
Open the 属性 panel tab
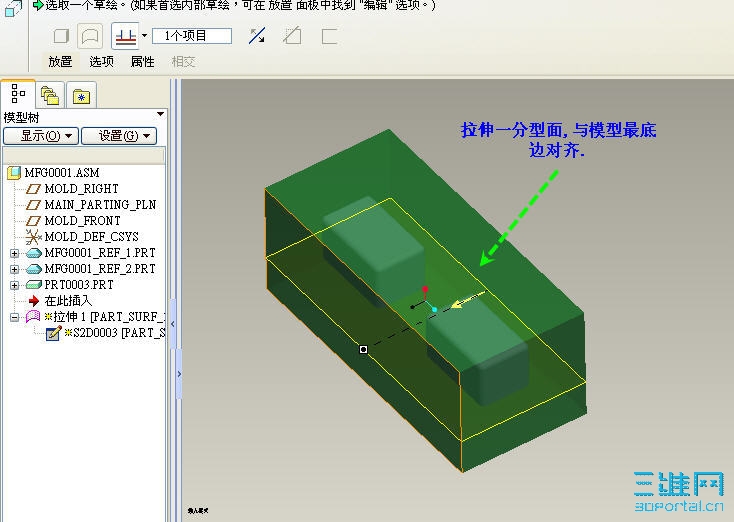point(143,61)
